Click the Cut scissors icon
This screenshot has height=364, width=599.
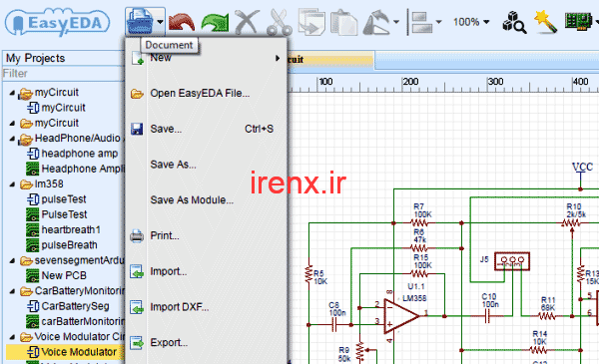[280, 22]
